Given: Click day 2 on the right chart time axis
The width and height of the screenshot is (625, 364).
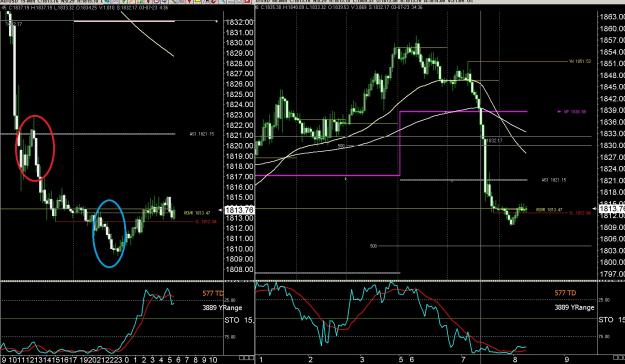Looking at the screenshot, I should coord(310,360).
